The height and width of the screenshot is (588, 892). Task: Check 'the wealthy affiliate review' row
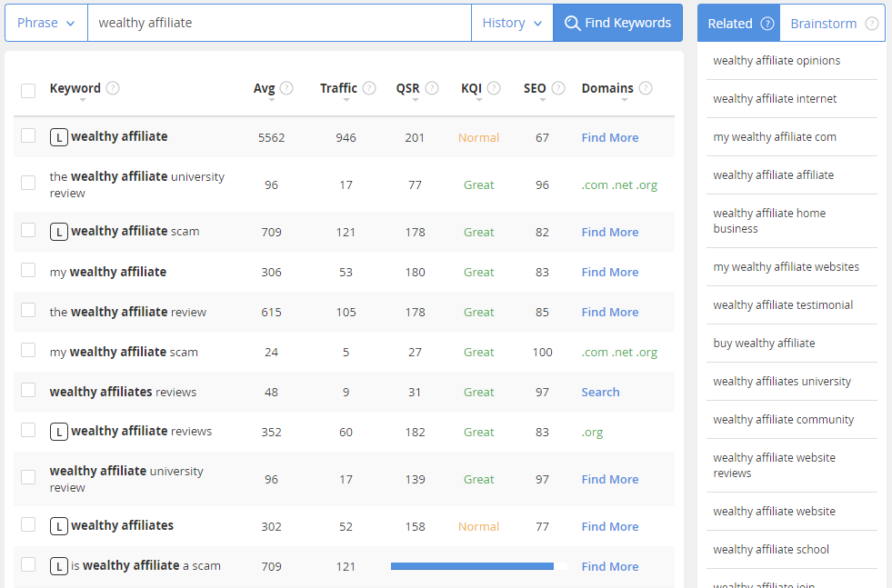point(28,310)
